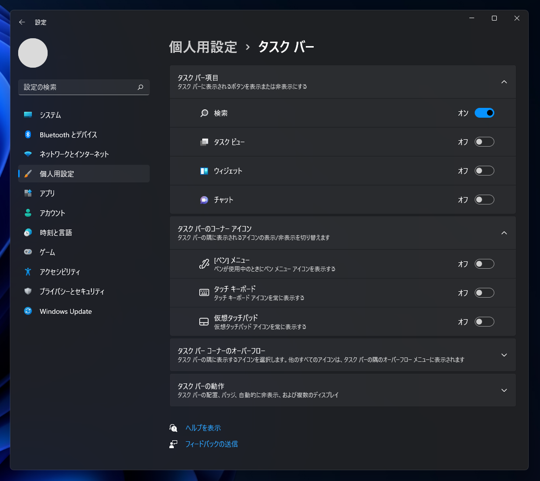The width and height of the screenshot is (540, 481).
Task: Click the アカウント person icon
Action: 28,213
